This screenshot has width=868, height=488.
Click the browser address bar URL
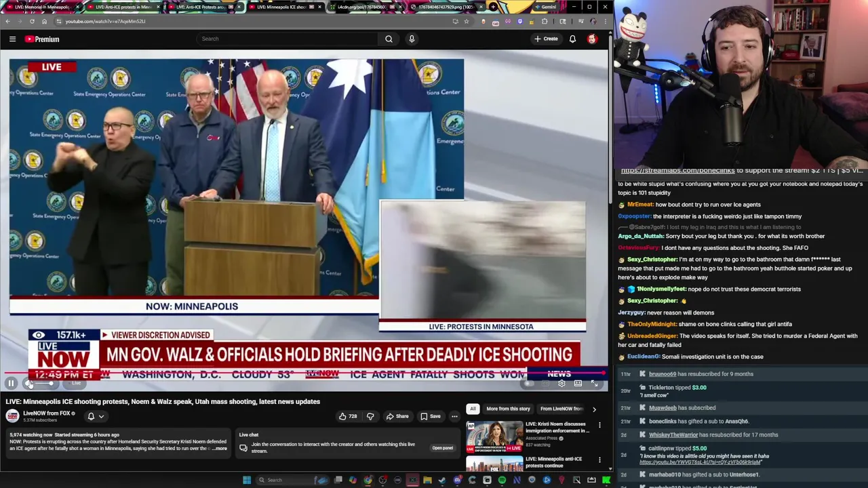tap(105, 21)
